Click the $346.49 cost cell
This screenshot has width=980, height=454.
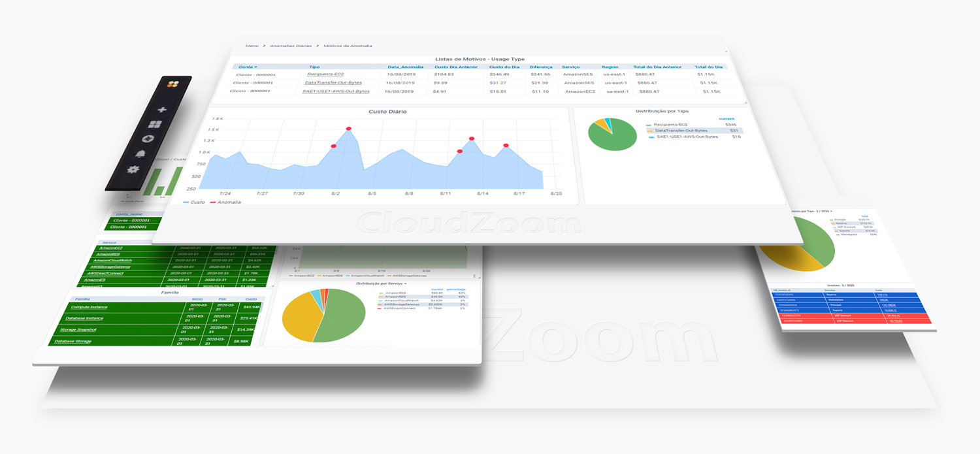498,74
